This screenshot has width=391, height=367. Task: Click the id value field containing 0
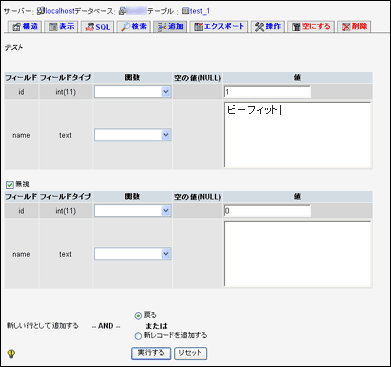tap(267, 211)
